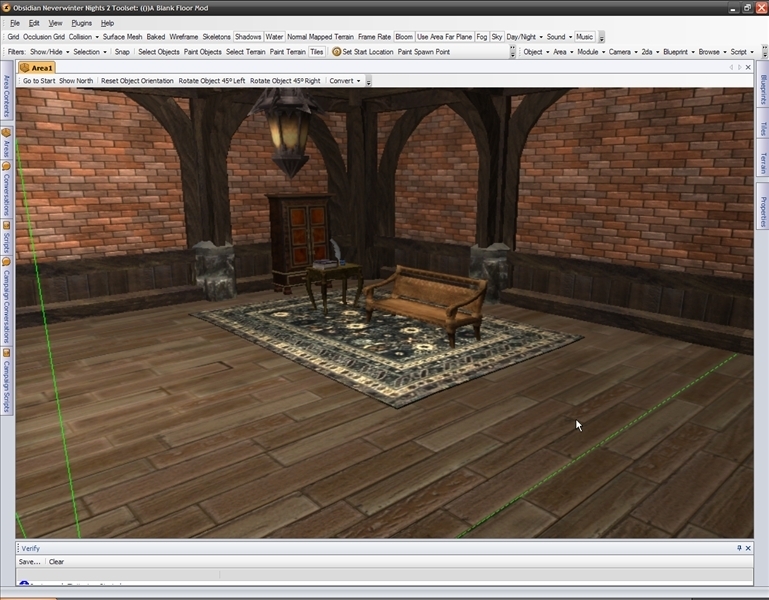Open the Conversations side panel
769x600 pixels.
point(6,190)
